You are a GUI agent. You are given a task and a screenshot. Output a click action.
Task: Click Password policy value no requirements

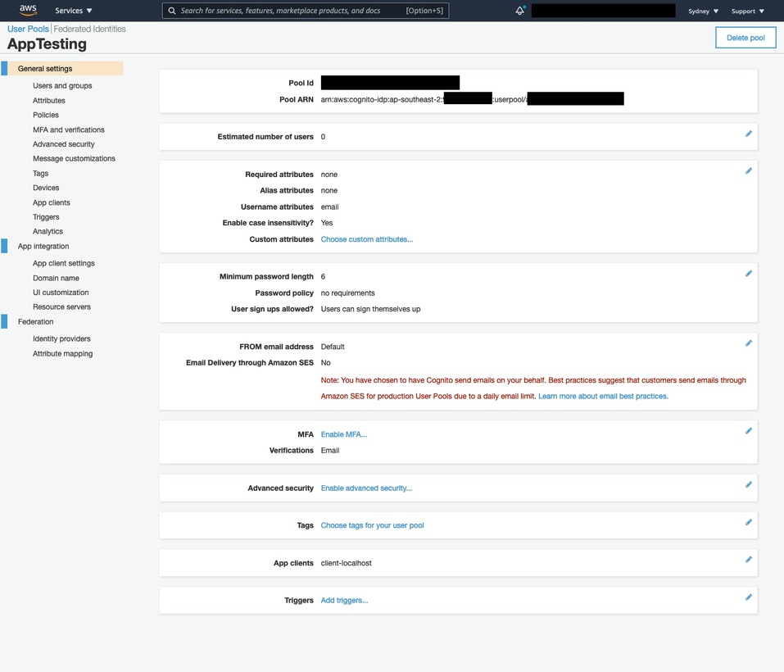point(347,293)
